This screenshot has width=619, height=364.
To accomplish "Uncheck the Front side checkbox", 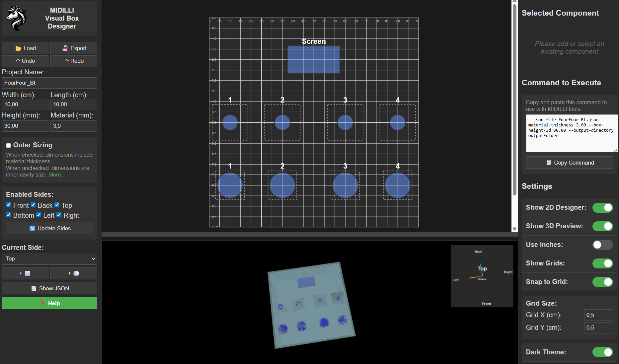I will 9,205.
